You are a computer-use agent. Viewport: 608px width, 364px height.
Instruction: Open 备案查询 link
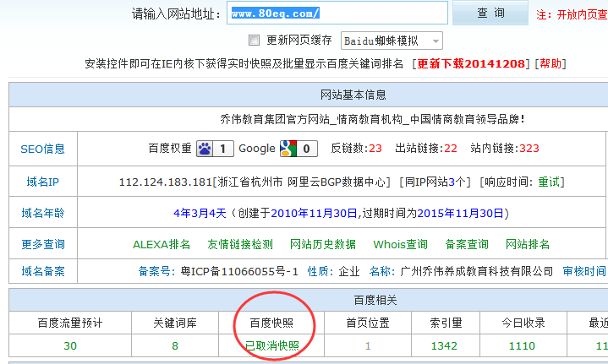click(467, 244)
